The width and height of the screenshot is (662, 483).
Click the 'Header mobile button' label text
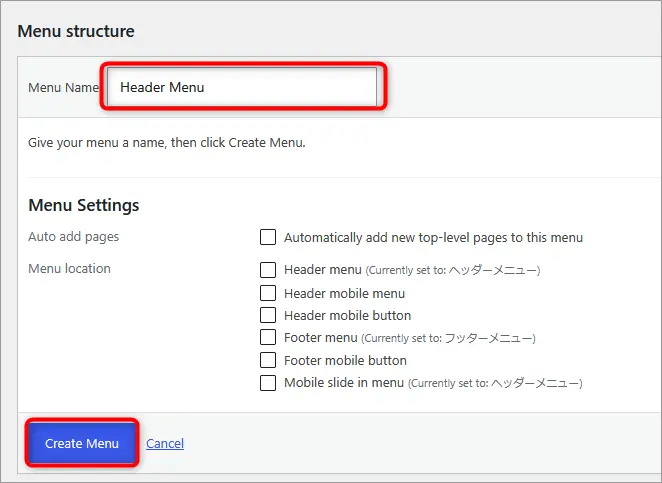347,316
